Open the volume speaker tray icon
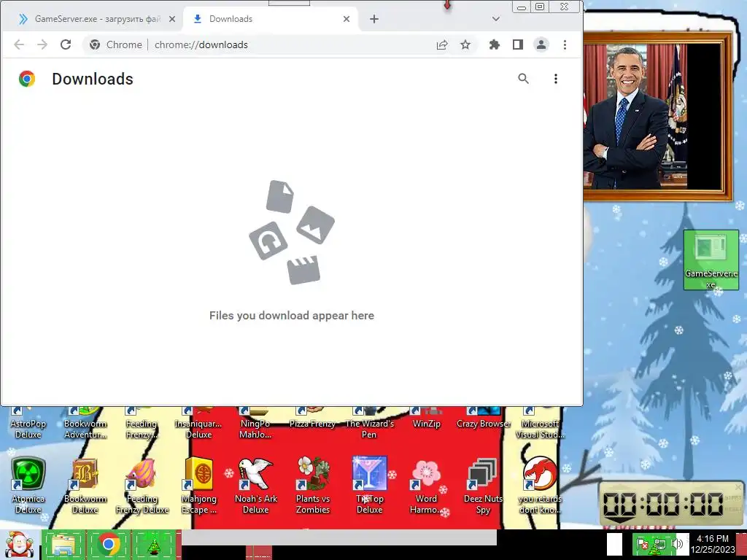 [x=677, y=544]
